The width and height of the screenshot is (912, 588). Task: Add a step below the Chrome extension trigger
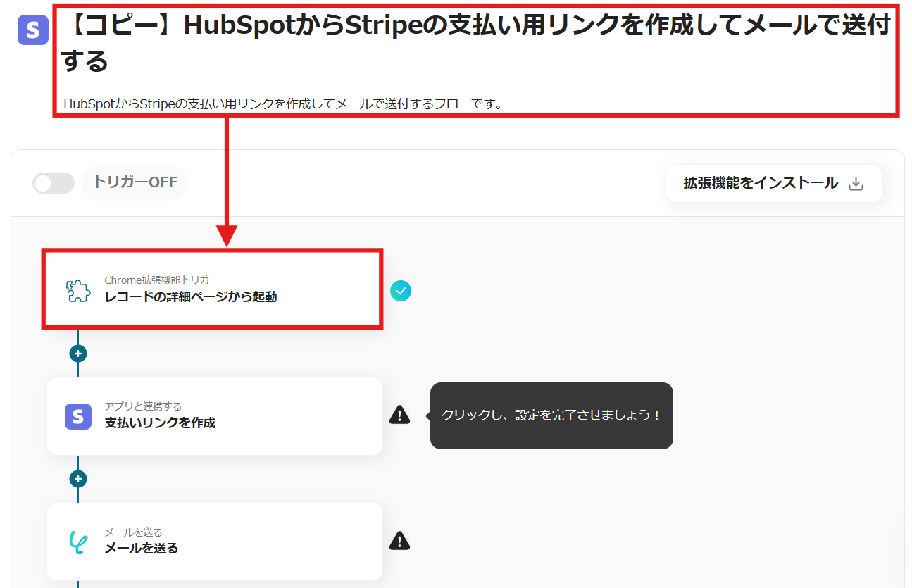coord(78,353)
